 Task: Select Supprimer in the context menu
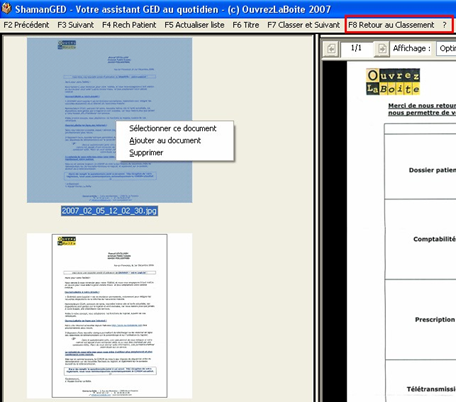pyautogui.click(x=146, y=153)
